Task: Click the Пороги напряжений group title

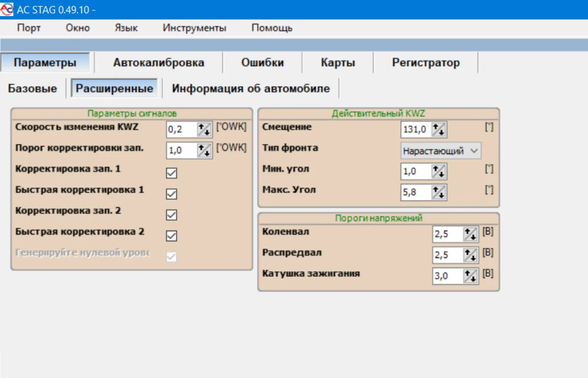Action: coord(379,218)
